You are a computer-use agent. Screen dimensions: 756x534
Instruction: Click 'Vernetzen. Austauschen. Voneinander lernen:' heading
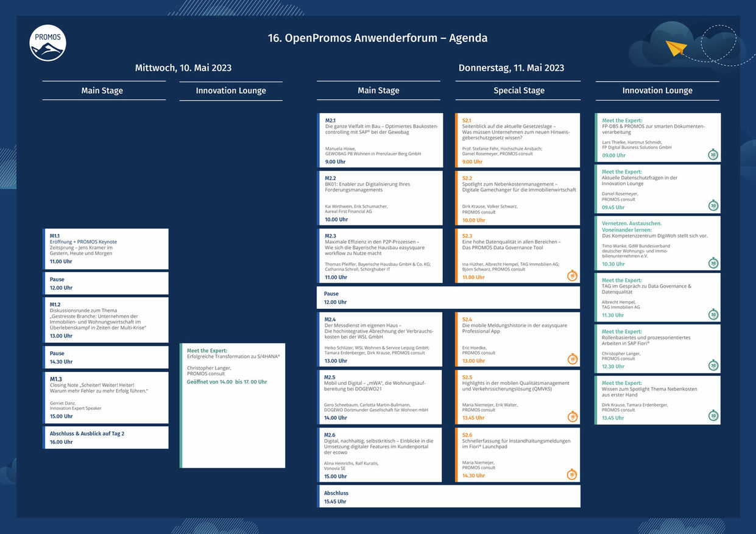(x=632, y=227)
